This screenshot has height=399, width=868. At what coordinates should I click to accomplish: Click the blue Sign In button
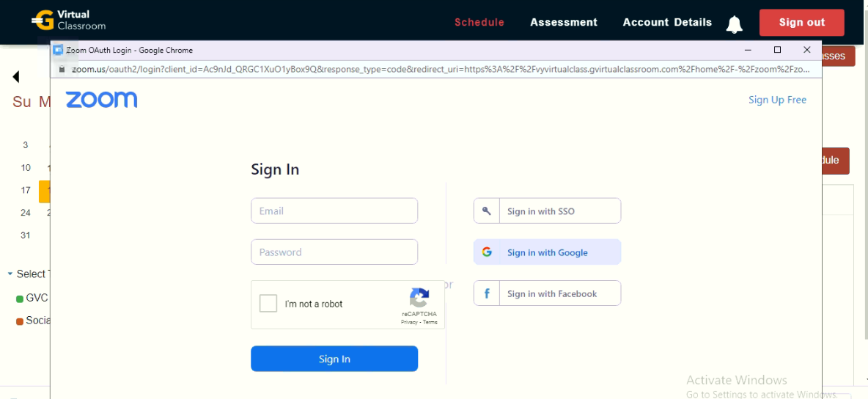334,359
